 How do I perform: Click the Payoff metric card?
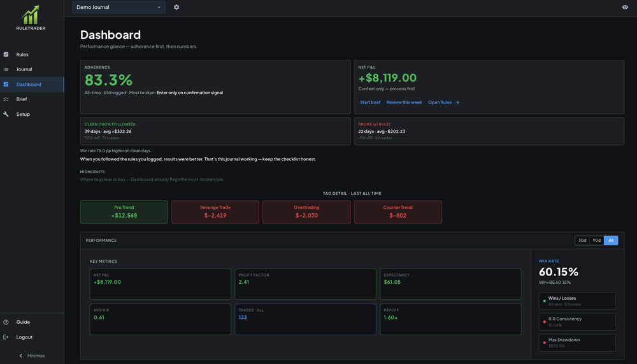(x=450, y=319)
